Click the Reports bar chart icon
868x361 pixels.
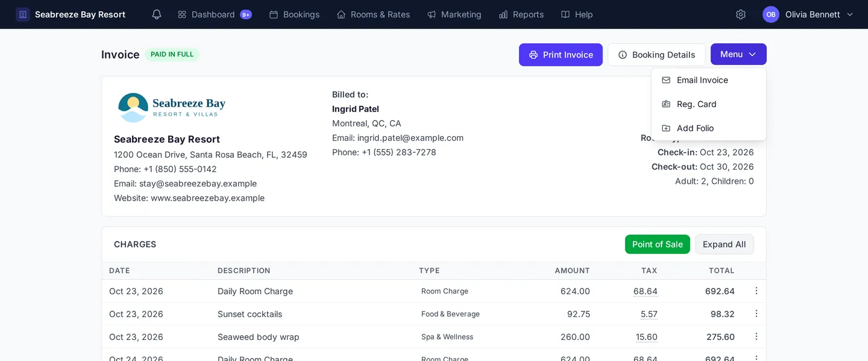tap(503, 14)
